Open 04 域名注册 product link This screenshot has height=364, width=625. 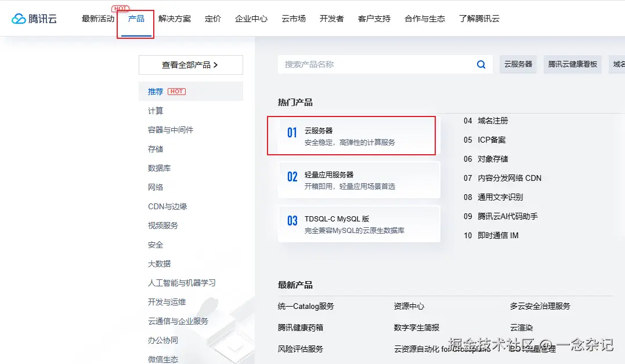pyautogui.click(x=486, y=121)
